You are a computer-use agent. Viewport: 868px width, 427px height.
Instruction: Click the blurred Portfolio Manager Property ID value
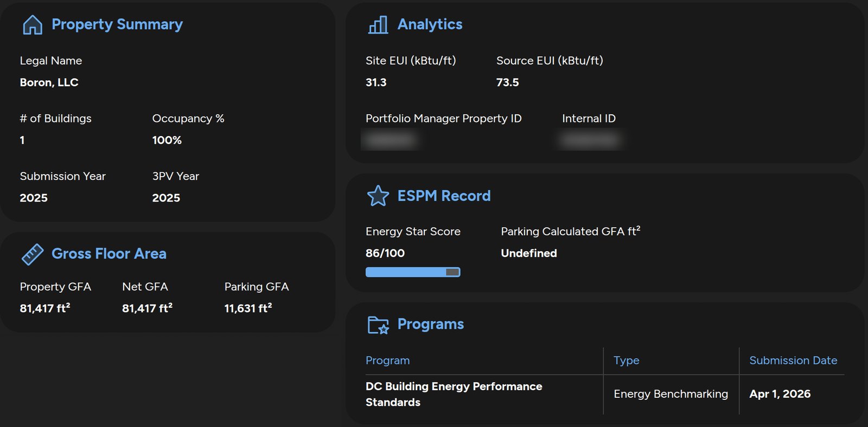(x=390, y=140)
